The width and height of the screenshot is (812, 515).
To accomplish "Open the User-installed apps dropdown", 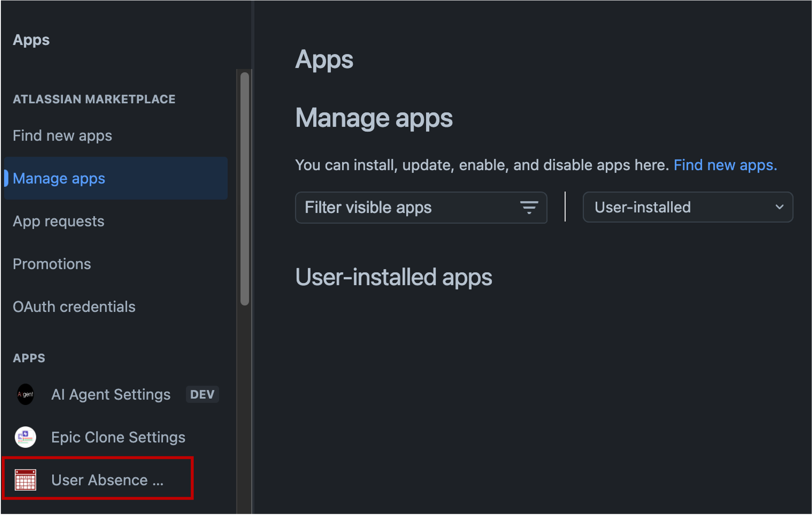I will click(688, 207).
